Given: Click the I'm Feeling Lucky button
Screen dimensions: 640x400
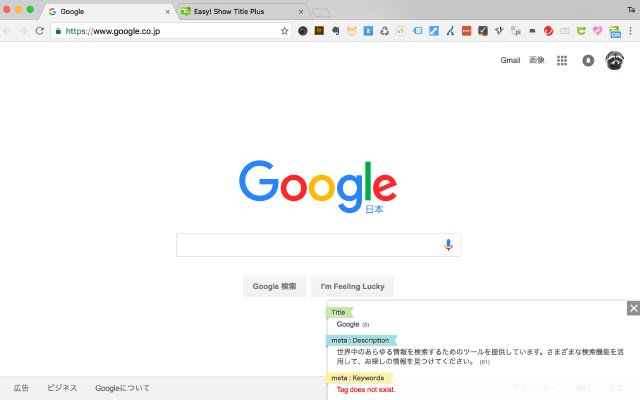Looking at the screenshot, I should [x=352, y=286].
